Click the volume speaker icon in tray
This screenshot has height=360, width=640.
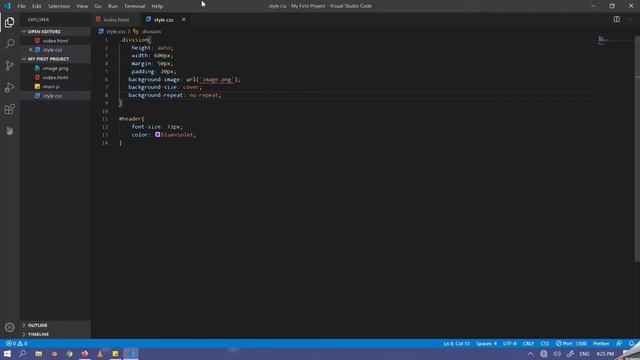tap(557, 353)
